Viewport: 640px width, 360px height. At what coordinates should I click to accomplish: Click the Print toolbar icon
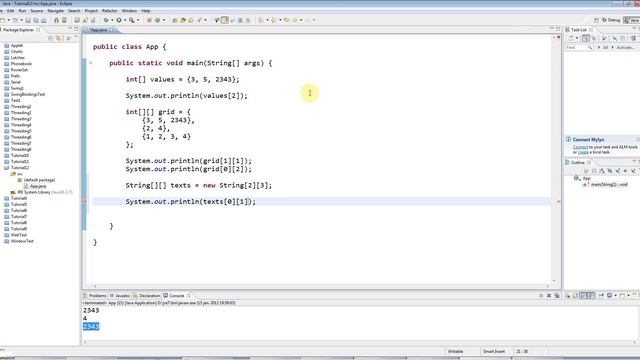point(44,20)
